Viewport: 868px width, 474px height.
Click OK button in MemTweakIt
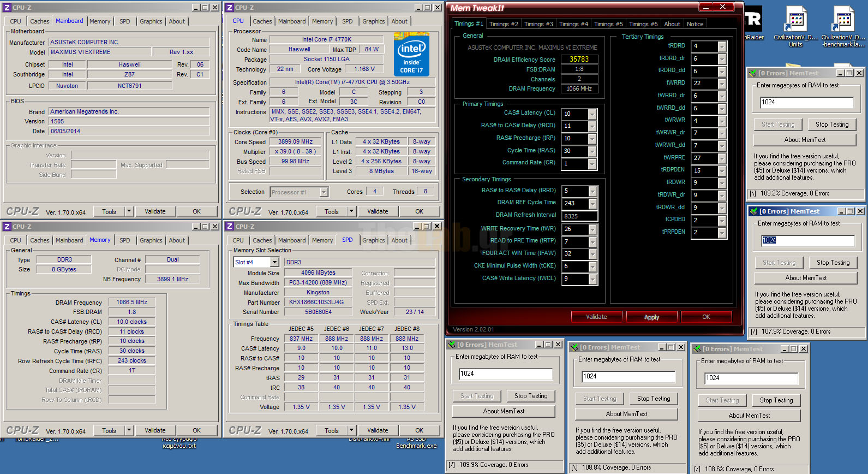point(707,317)
